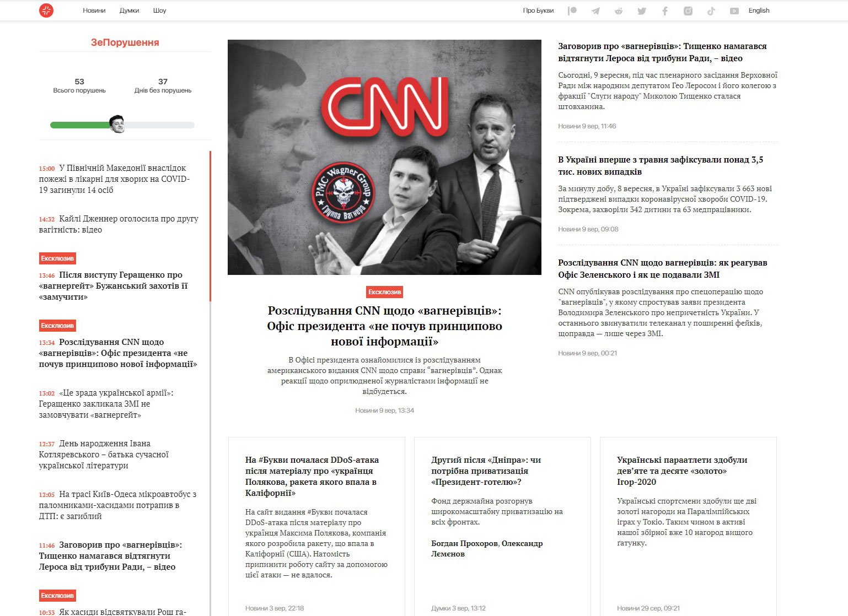
Task: Open the ЗеПорушення section heading
Action: coord(125,42)
